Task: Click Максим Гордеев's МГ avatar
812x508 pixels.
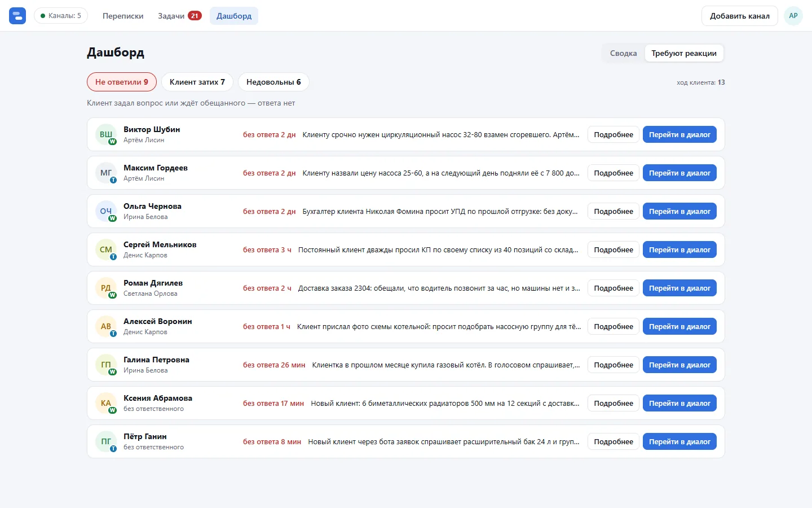Action: (x=106, y=173)
